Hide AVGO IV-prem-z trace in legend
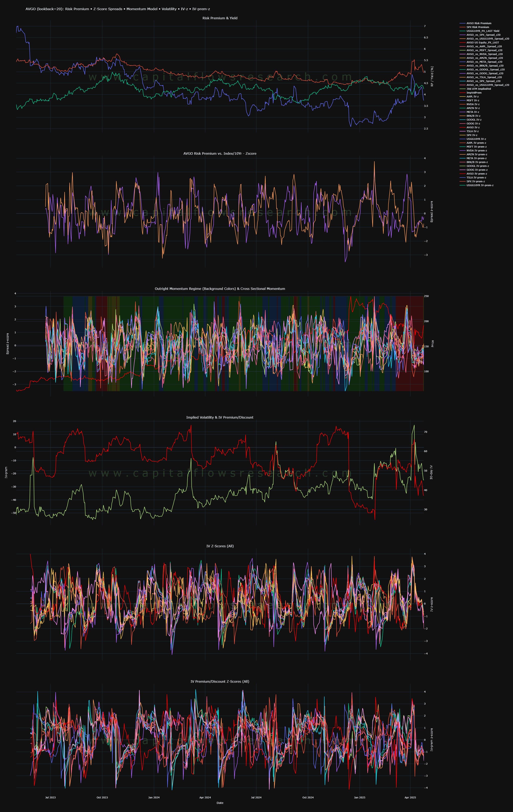This screenshot has height=812, width=513. pyautogui.click(x=473, y=174)
